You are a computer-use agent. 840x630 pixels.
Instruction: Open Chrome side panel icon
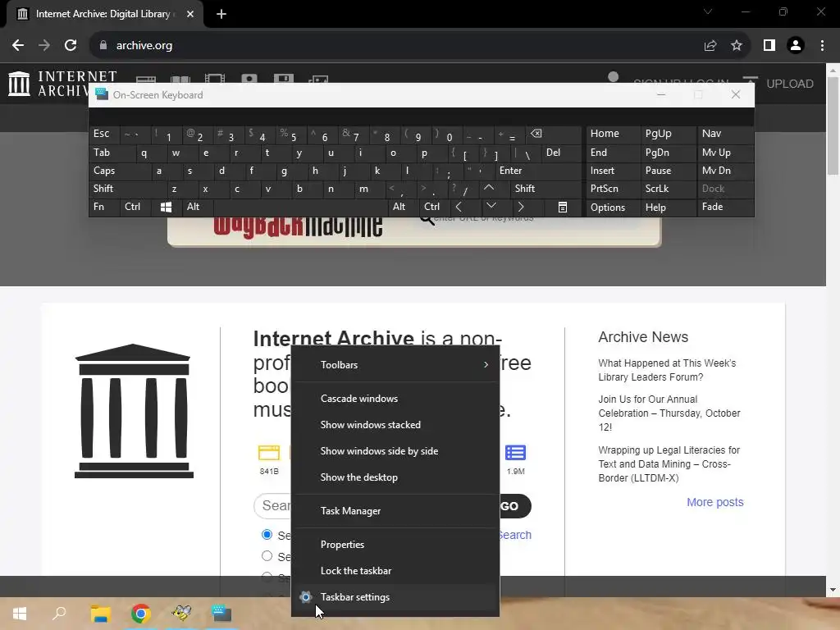click(769, 46)
